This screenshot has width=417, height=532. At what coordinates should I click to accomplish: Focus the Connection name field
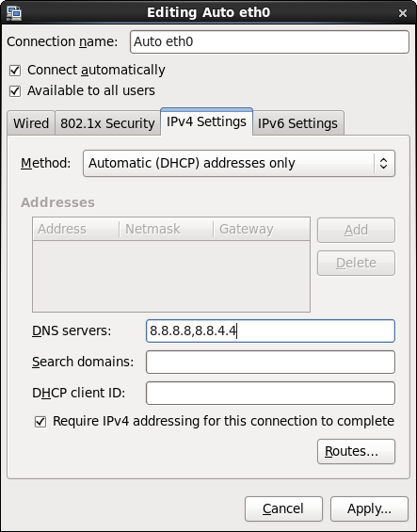pos(269,41)
